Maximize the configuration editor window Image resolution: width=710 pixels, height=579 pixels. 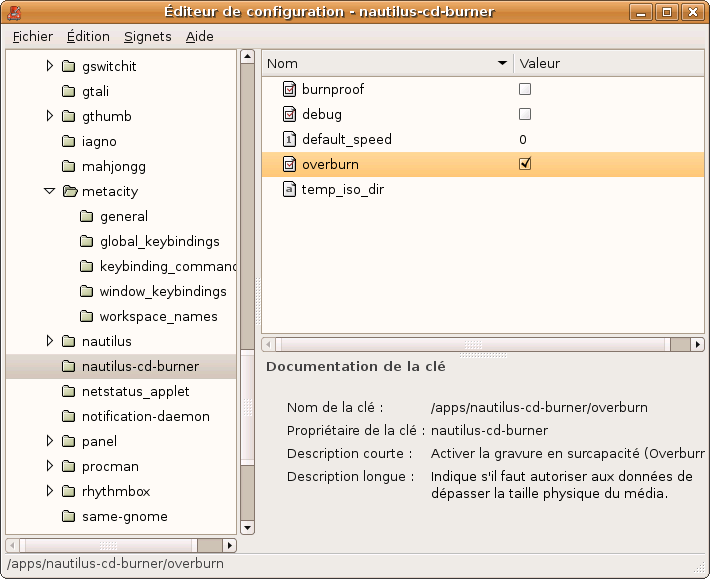(667, 12)
